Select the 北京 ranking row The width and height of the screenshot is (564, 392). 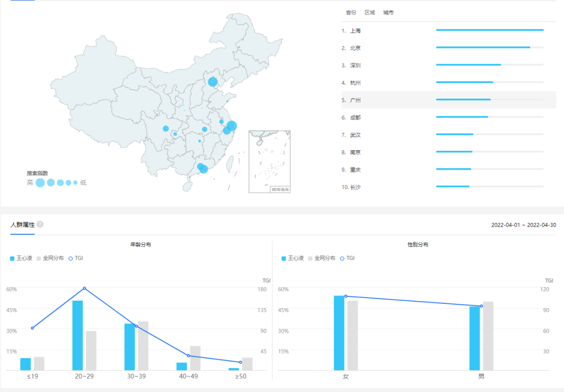tap(448, 48)
